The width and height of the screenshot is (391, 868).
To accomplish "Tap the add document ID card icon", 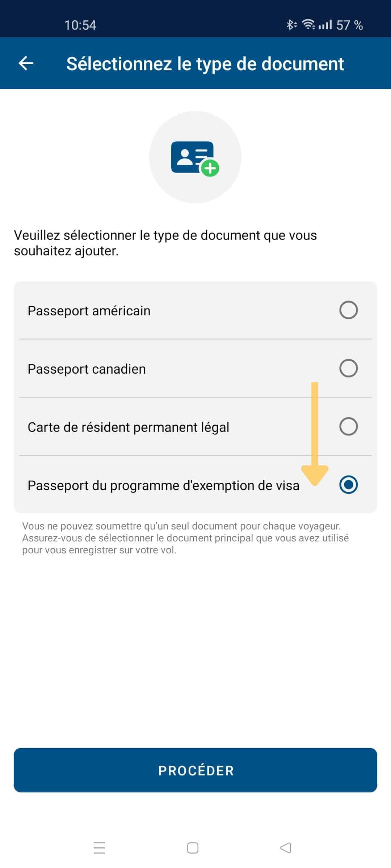I will pyautogui.click(x=195, y=158).
